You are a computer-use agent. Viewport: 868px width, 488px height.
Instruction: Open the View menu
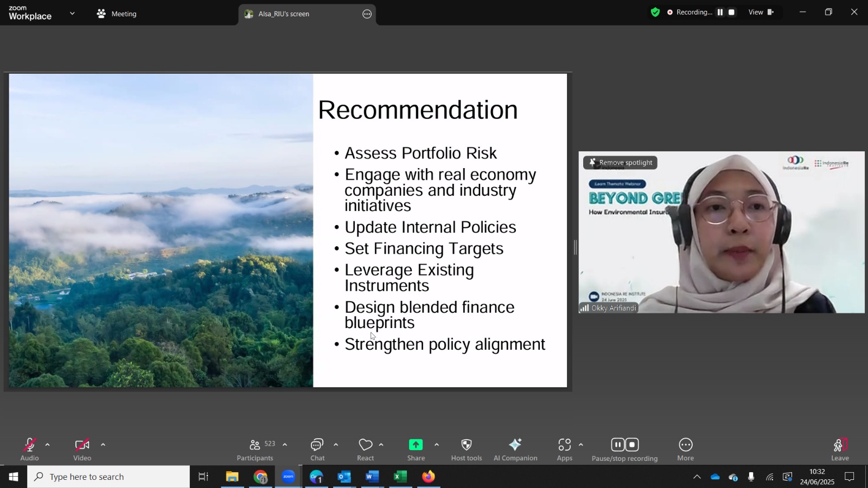click(x=761, y=12)
